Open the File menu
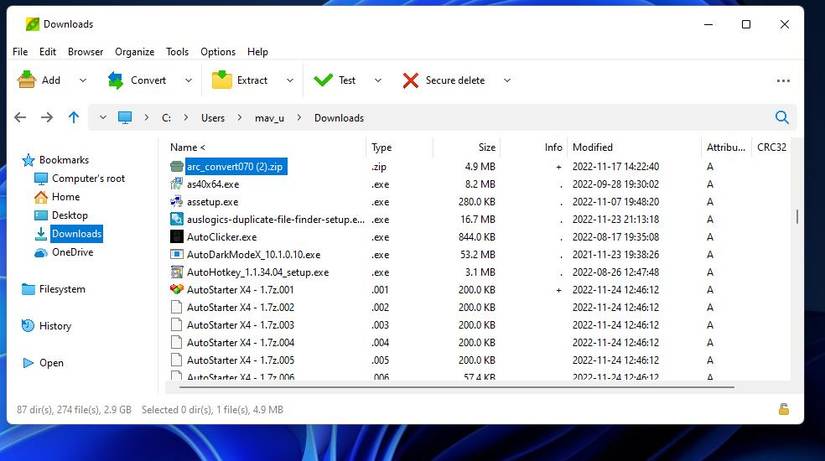 (20, 52)
